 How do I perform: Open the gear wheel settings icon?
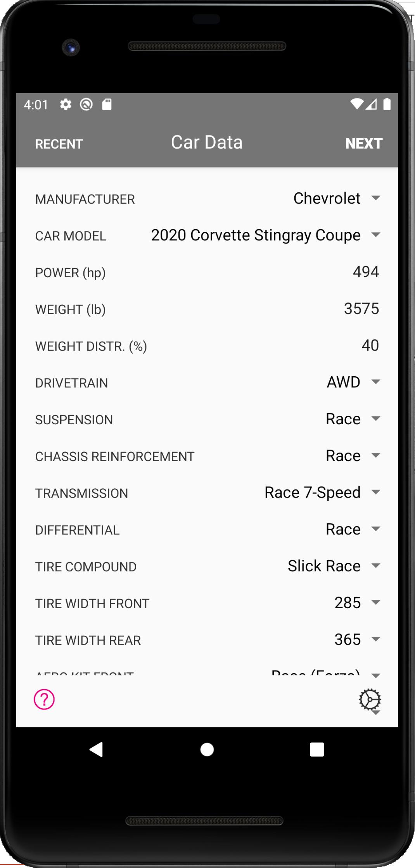pos(370,700)
